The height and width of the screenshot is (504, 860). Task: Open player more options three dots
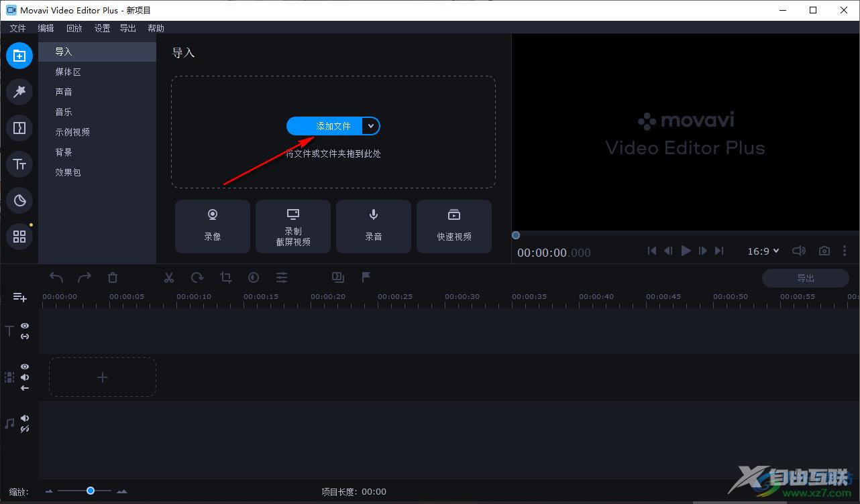pos(845,251)
